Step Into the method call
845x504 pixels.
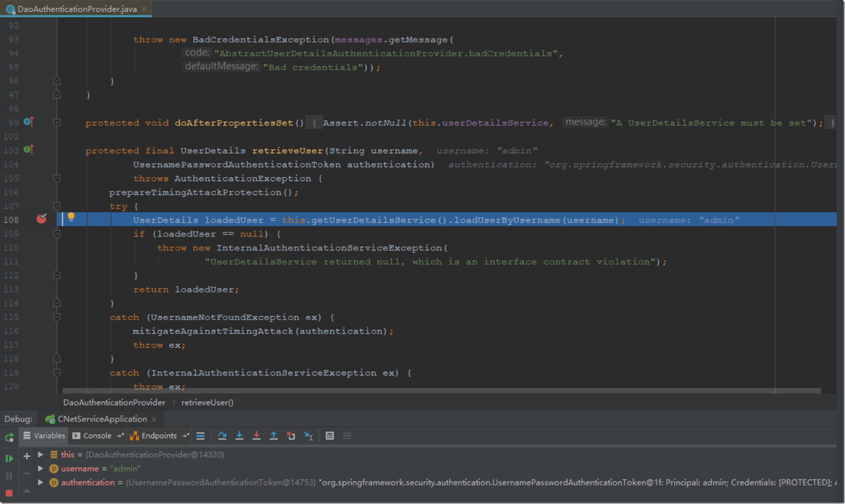(x=239, y=436)
